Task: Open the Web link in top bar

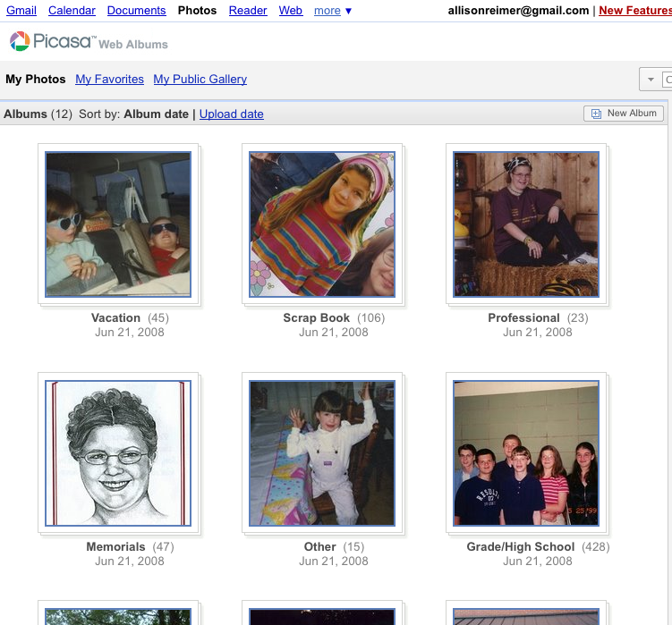Action: click(x=291, y=10)
